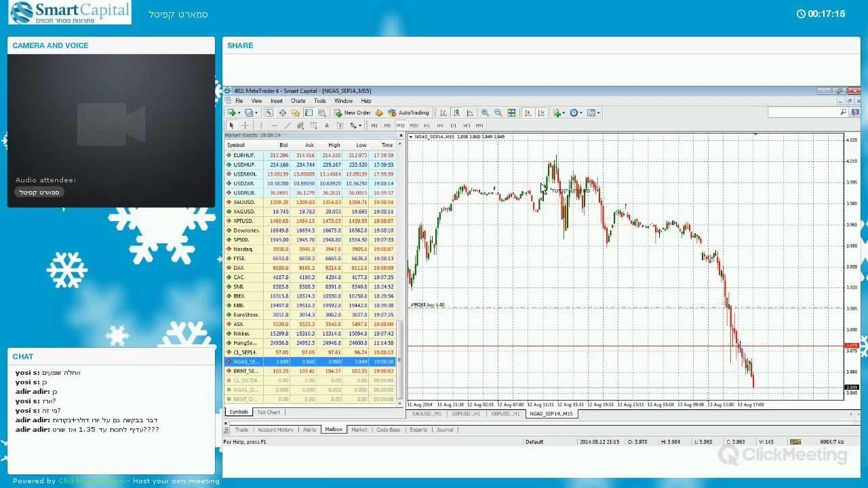
Task: Expand the arrows objects dropdown
Action: pos(360,125)
